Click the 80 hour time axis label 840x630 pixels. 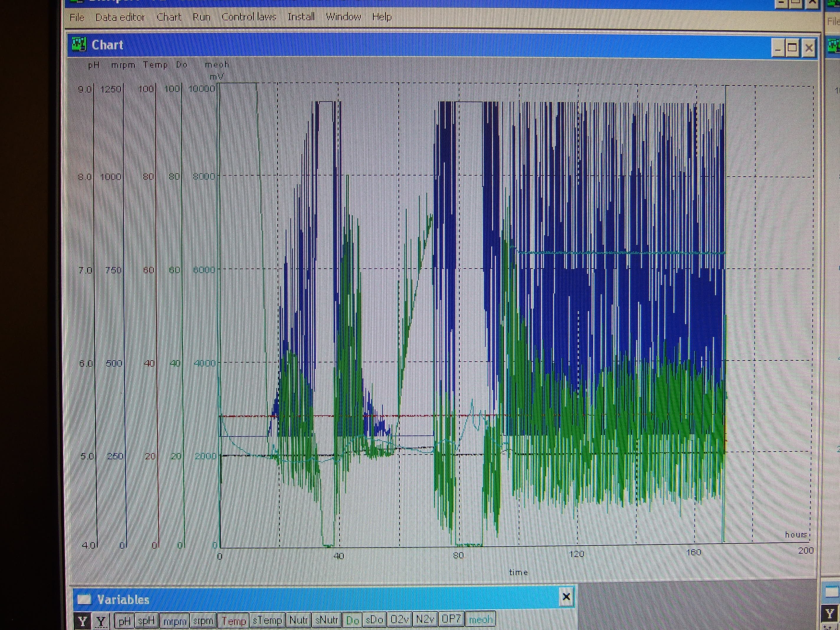coord(458,556)
